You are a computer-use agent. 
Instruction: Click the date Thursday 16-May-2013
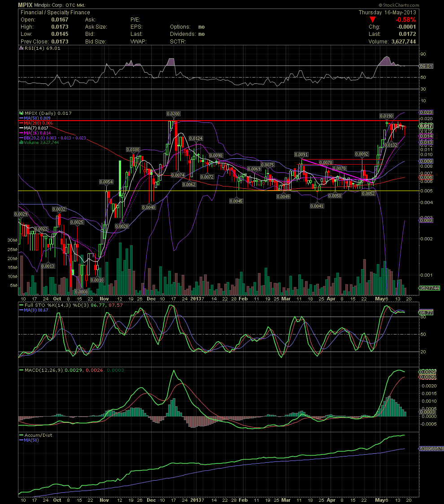coord(387,13)
